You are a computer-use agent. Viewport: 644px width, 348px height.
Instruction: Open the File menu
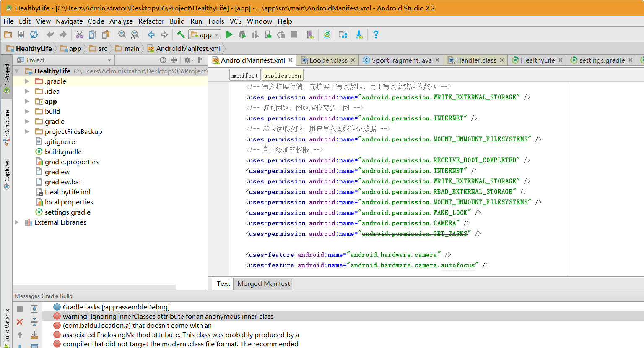point(8,21)
